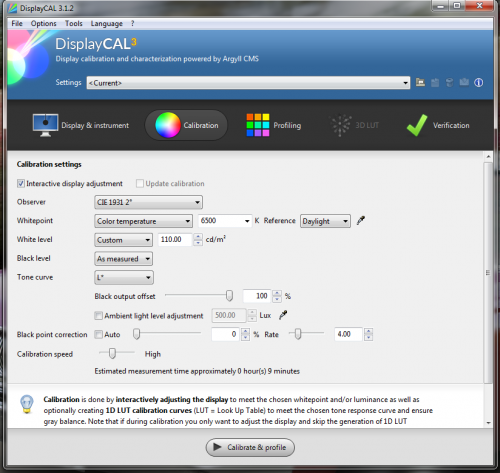
Task: Click the green checkmark Verification icon
Action: pyautogui.click(x=417, y=125)
